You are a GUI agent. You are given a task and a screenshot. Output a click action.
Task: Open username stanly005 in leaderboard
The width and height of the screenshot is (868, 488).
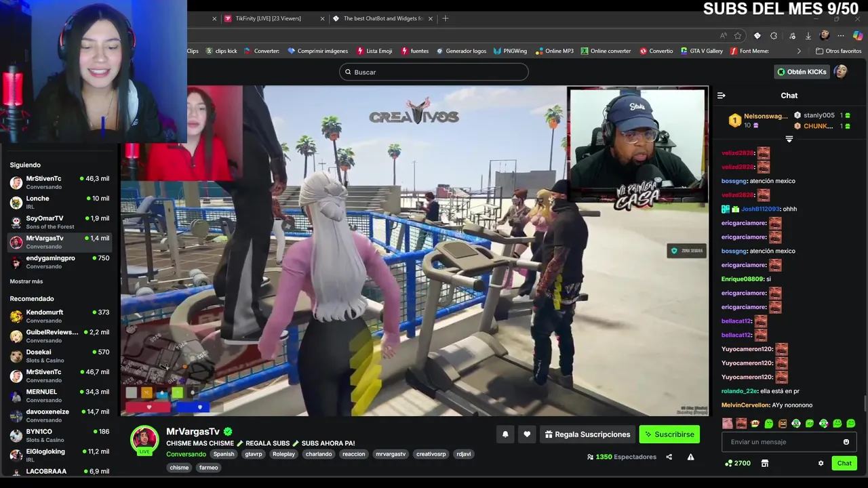coord(819,115)
